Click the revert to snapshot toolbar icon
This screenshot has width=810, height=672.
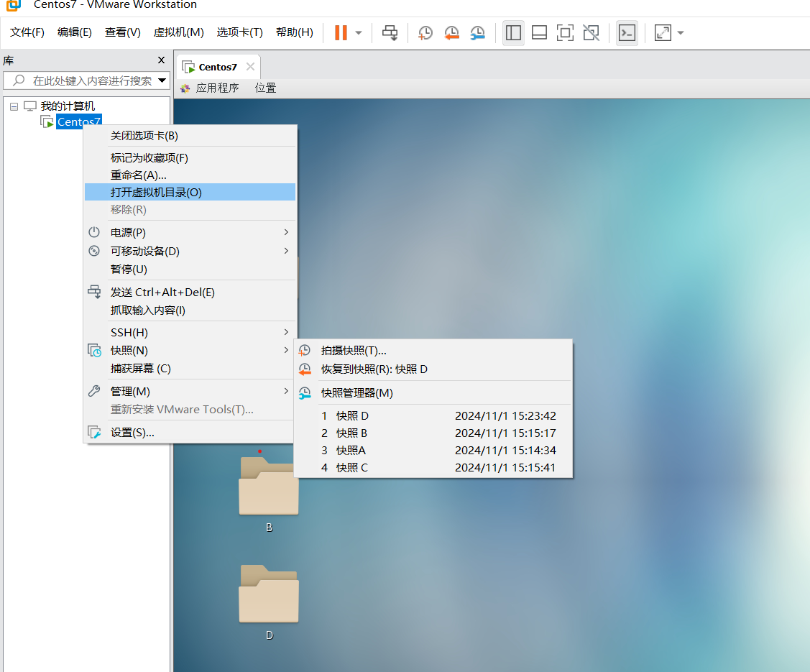pyautogui.click(x=451, y=33)
